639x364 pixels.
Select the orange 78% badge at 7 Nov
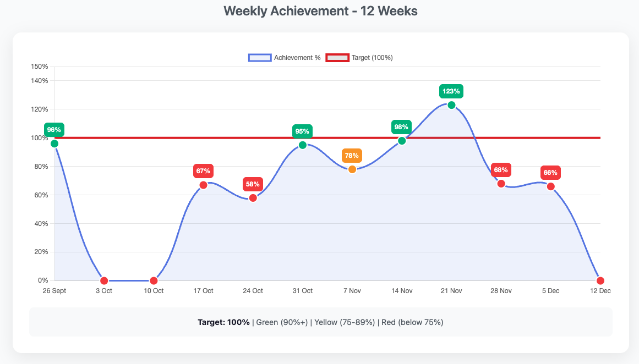point(352,156)
